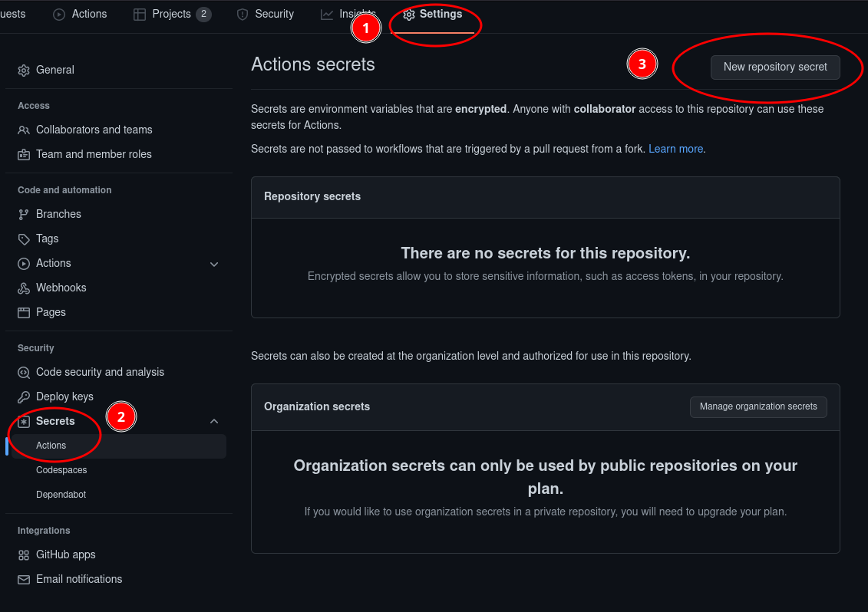Click the browser icon beside Pages
Viewport: 868px width, 612px height.
pos(24,313)
